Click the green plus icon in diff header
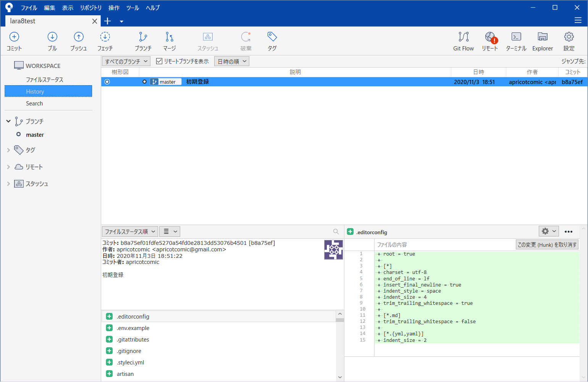 point(350,231)
